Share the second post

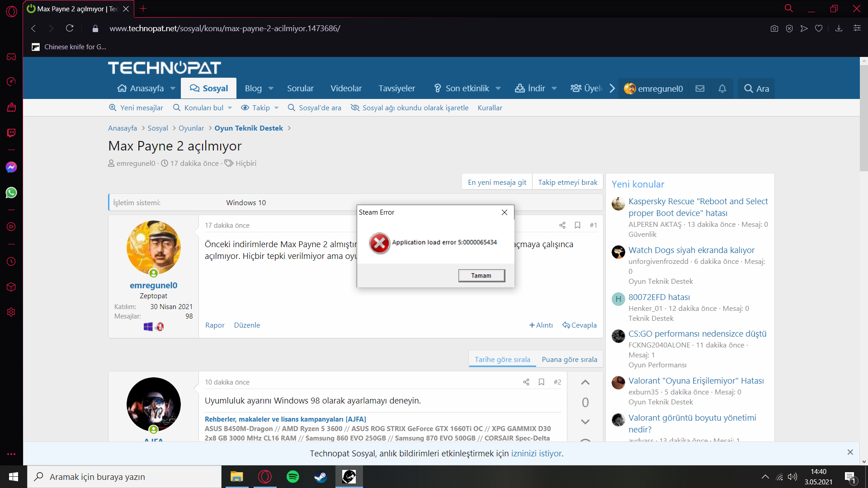click(526, 382)
